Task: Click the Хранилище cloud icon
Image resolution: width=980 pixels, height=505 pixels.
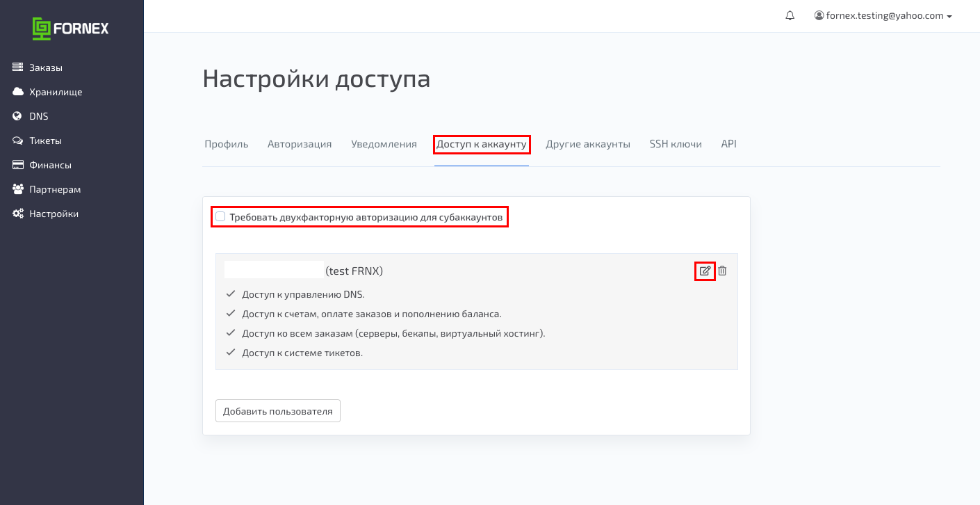Action: click(x=18, y=92)
